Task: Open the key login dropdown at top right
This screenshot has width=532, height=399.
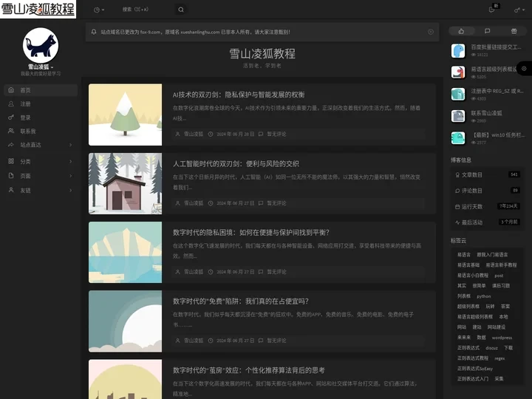Action: point(519,10)
